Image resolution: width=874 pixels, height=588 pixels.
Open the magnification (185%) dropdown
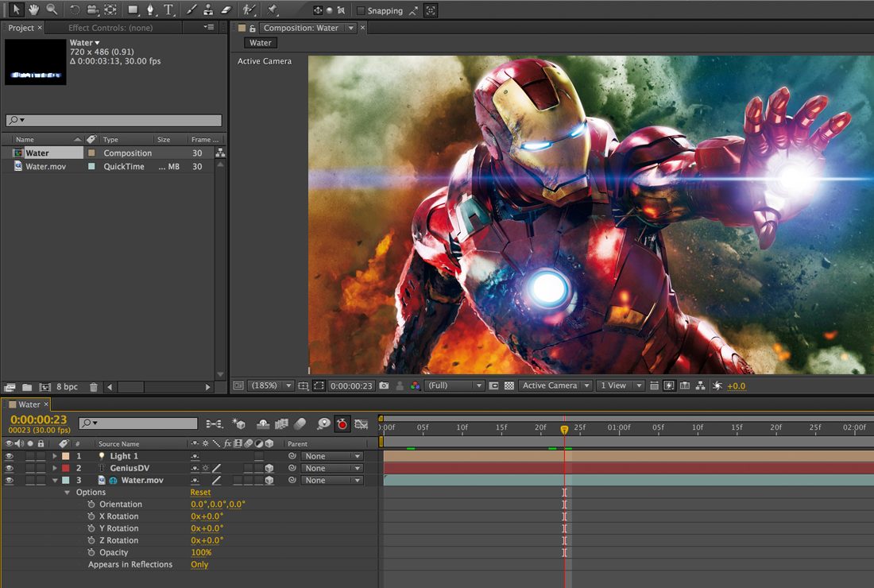coord(270,385)
